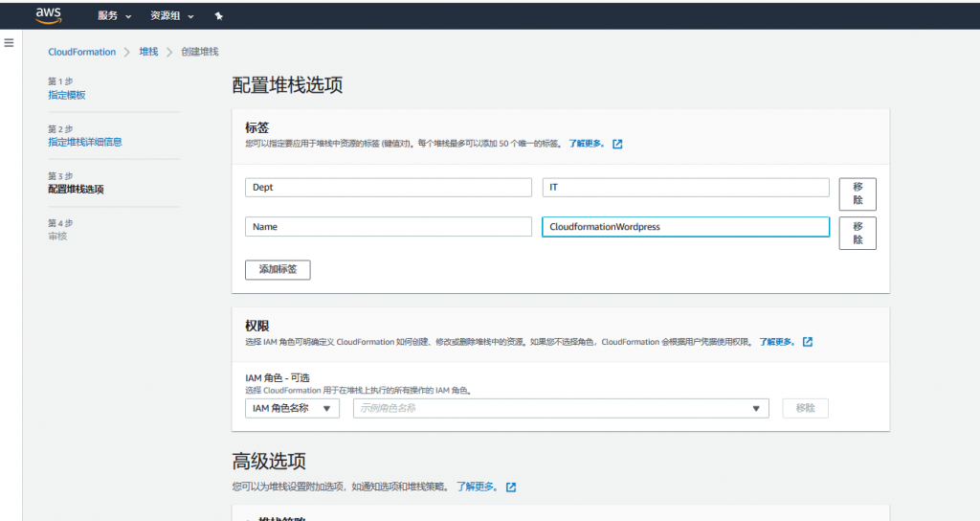Open the AWS home logo

pyautogui.click(x=48, y=15)
